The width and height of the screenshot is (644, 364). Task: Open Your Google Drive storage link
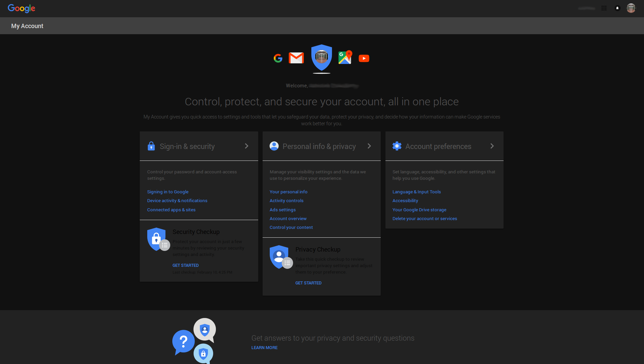tap(419, 210)
